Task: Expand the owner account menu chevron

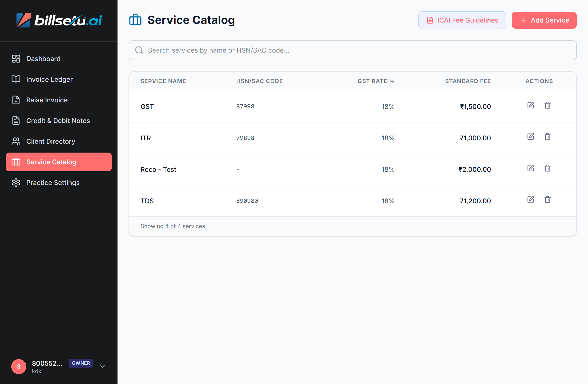Action: [102, 367]
